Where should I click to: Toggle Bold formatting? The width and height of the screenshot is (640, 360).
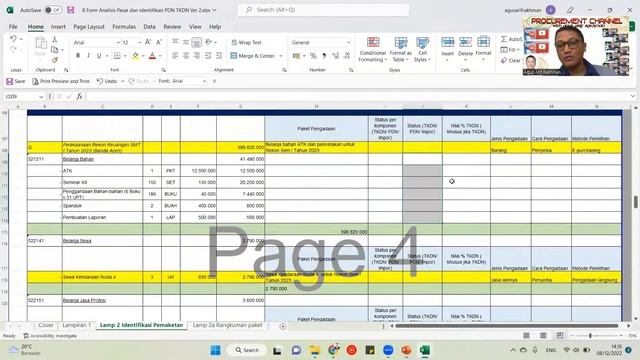(78, 56)
